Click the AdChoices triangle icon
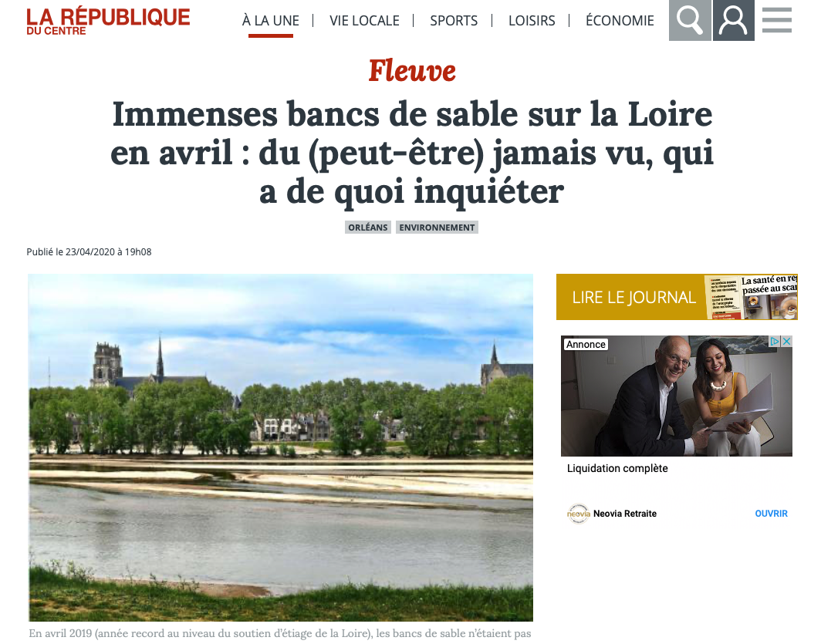This screenshot has width=821, height=644. 775,342
